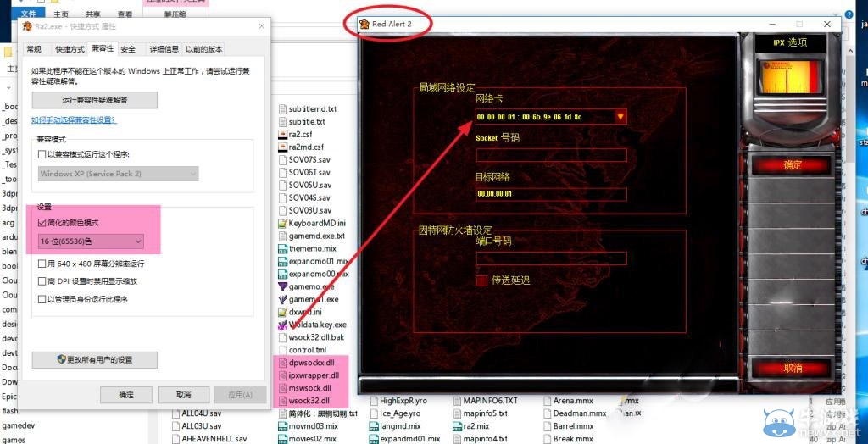This screenshot has width=868, height=444.
Task: Open the ra2.csf file icon
Action: click(282, 134)
